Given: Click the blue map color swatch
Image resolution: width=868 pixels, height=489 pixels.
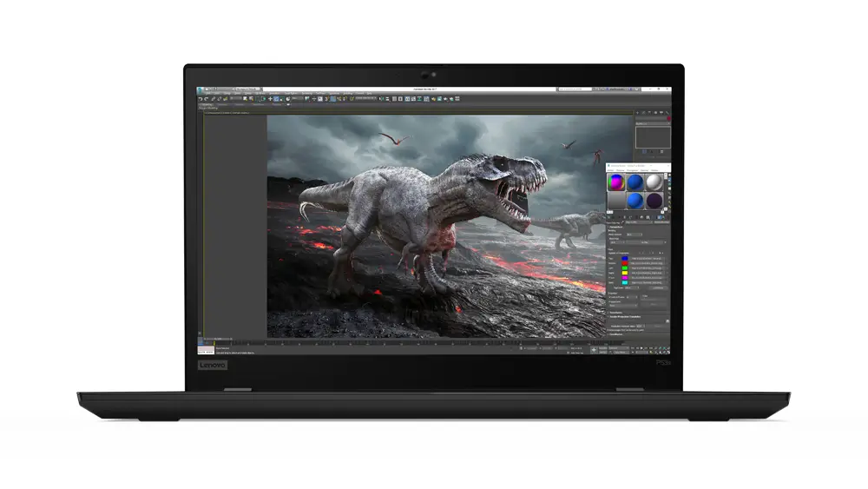Looking at the screenshot, I should pyautogui.click(x=625, y=259).
